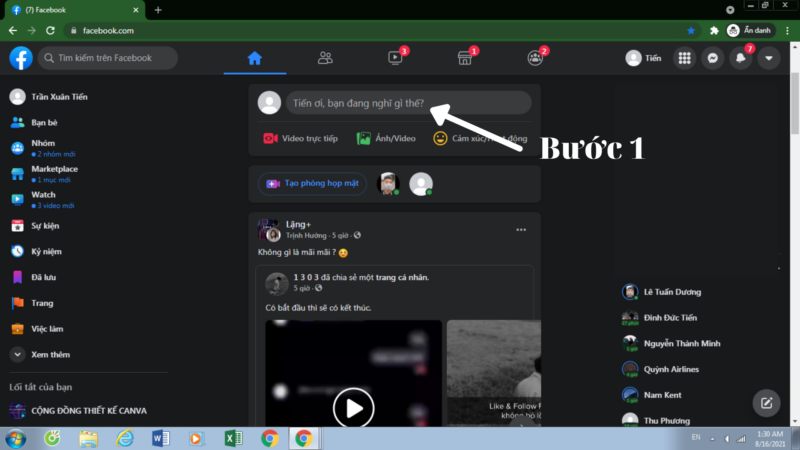Open the Tiến profile button in header
The image size is (800, 450).
click(x=643, y=58)
